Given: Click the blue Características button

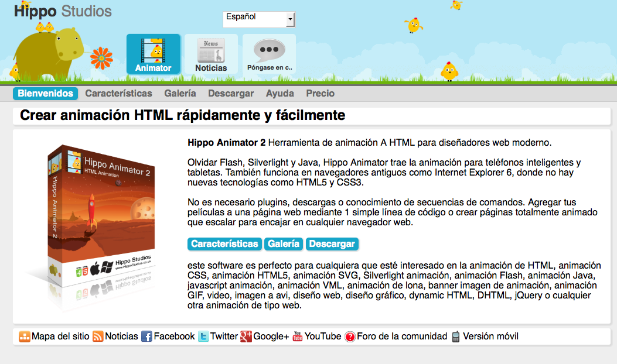Looking at the screenshot, I should [x=224, y=244].
